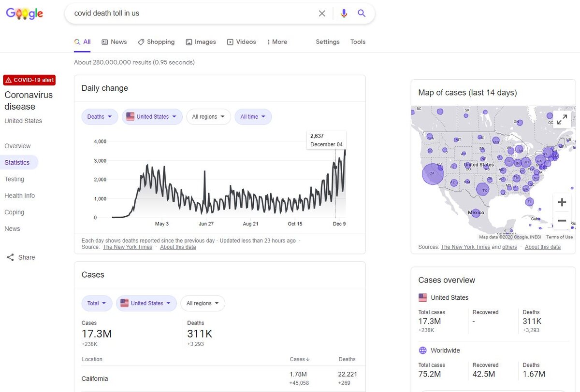This screenshot has height=392, width=580.
Task: Submit search with magnifier icon
Action: coord(362,14)
